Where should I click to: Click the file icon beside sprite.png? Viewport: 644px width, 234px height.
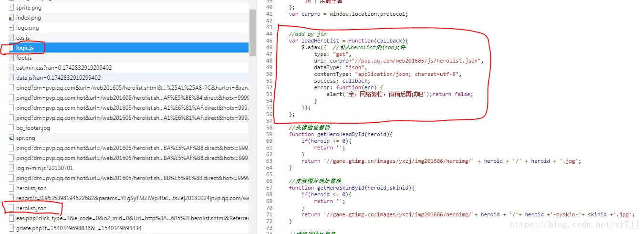(x=11, y=8)
